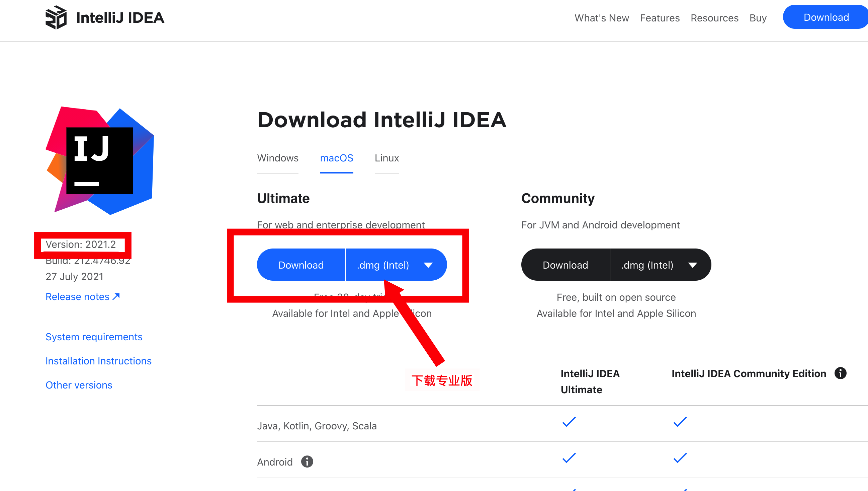Open Release notes link
This screenshot has height=491, width=868.
pyautogui.click(x=82, y=296)
